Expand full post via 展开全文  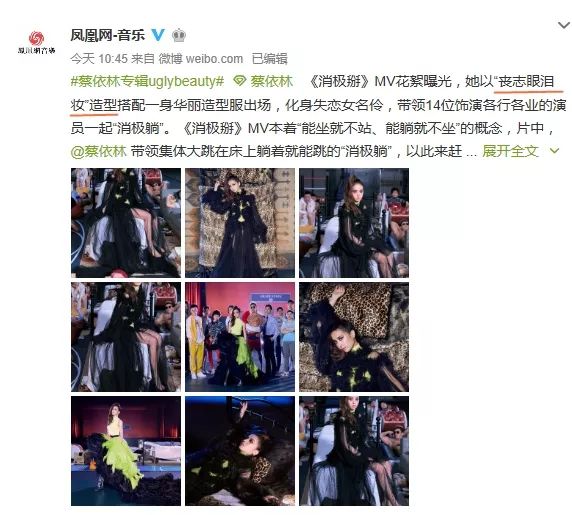pos(510,151)
